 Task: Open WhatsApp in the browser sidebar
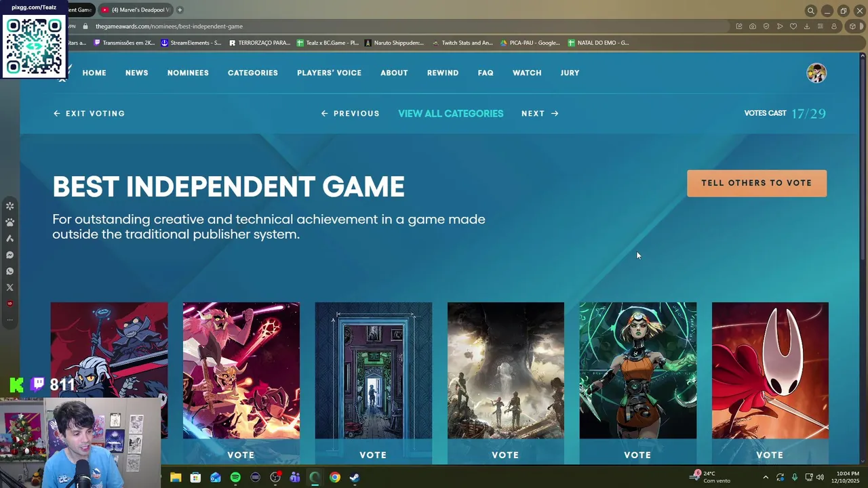coord(9,271)
